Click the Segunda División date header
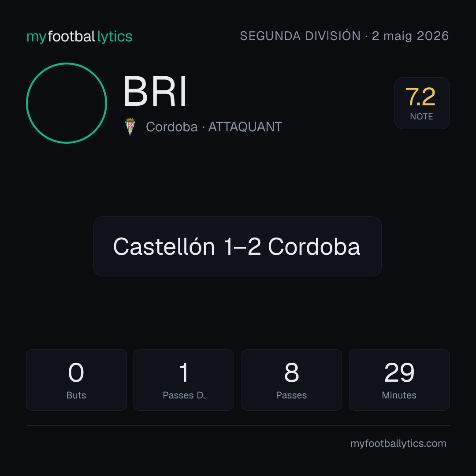 344,36
